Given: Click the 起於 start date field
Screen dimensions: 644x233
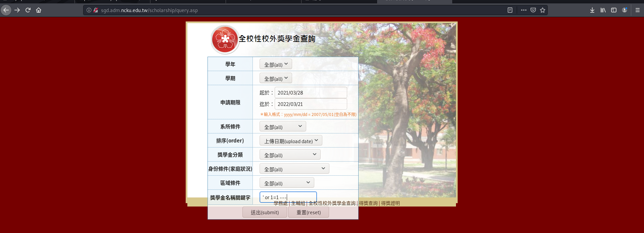Looking at the screenshot, I should pos(311,93).
